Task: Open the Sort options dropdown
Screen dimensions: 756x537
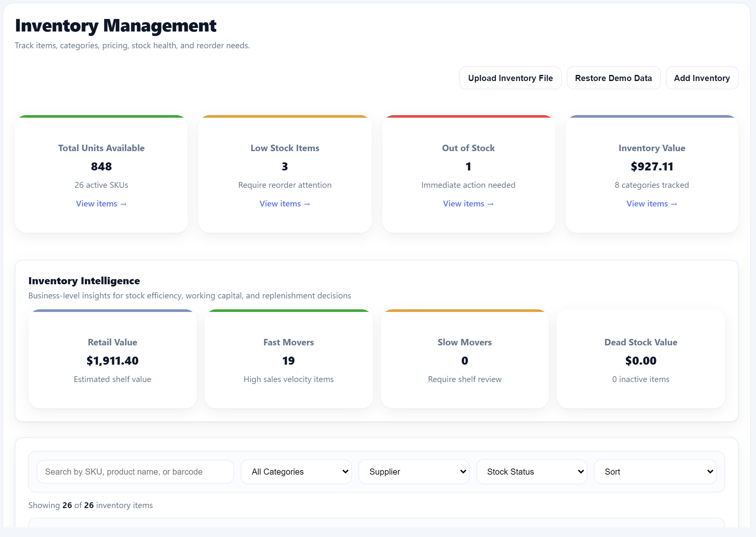Action: coord(655,471)
